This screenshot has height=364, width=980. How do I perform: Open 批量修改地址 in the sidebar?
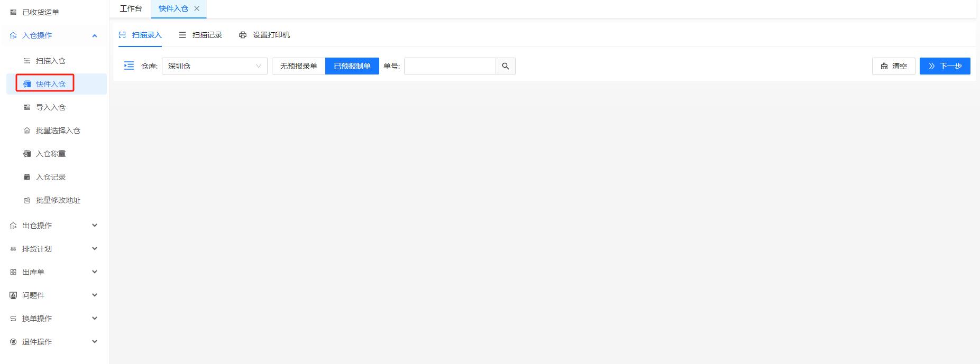[x=58, y=200]
